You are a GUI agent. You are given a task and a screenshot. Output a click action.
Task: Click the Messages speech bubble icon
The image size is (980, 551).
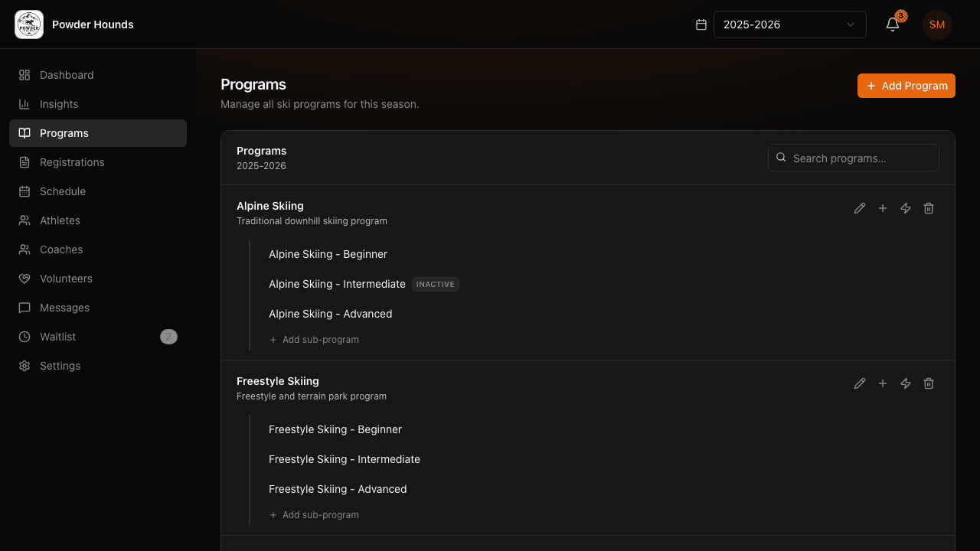click(24, 308)
